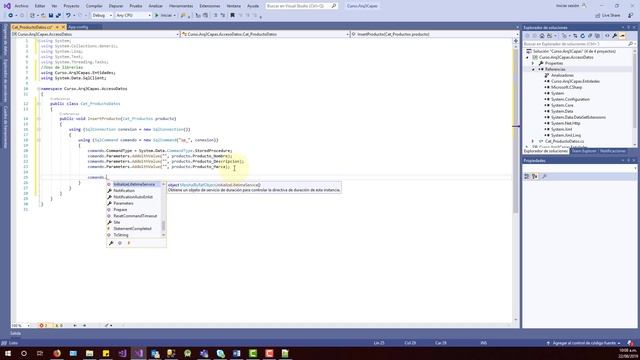Open the Proyecto menu
The width and height of the screenshot is (640, 360).
click(71, 6)
